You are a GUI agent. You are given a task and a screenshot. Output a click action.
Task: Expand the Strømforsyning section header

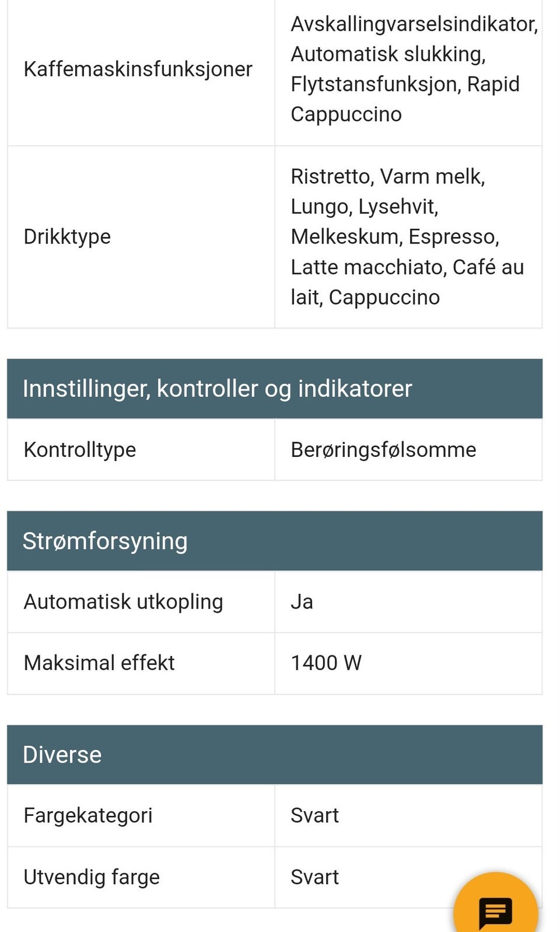[x=104, y=540]
